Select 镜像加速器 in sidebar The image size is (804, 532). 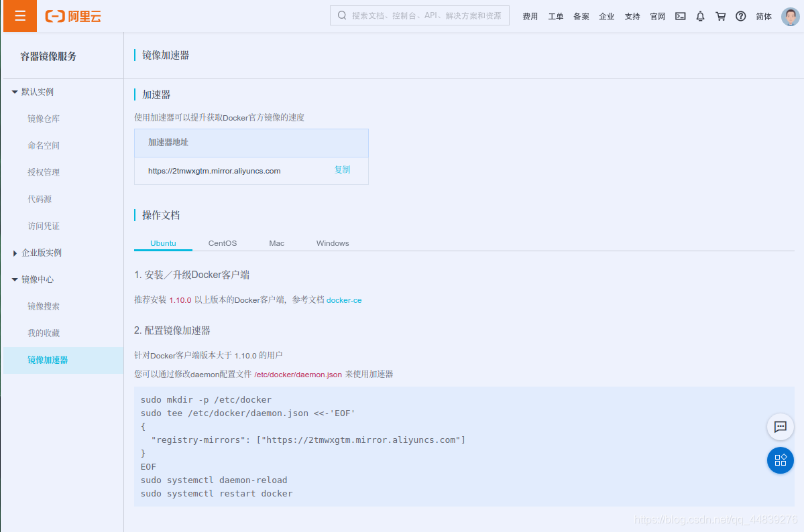tap(63, 360)
